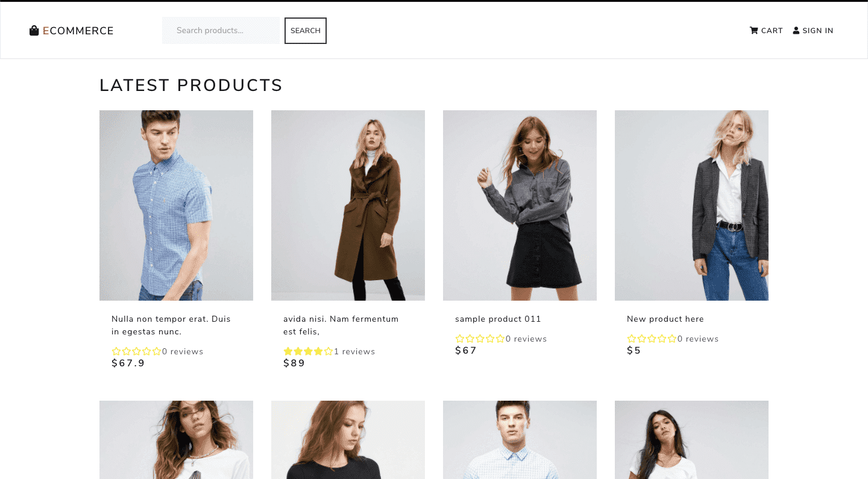Viewport: 868px width, 479px height.
Task: Open 'sample product 011' title link
Action: click(498, 319)
